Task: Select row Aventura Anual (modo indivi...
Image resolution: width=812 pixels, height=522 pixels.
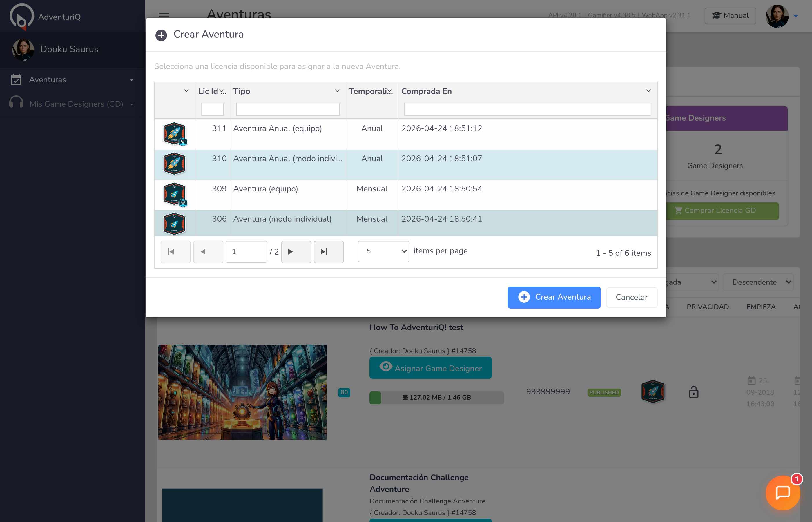Action: 406,164
